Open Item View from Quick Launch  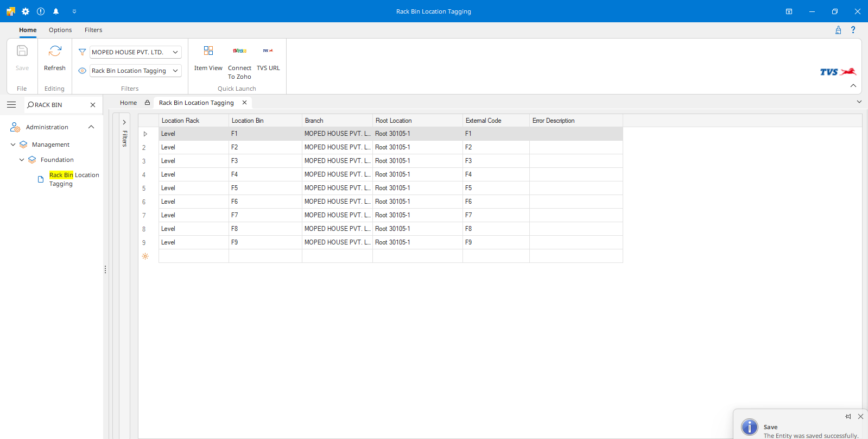coord(208,51)
